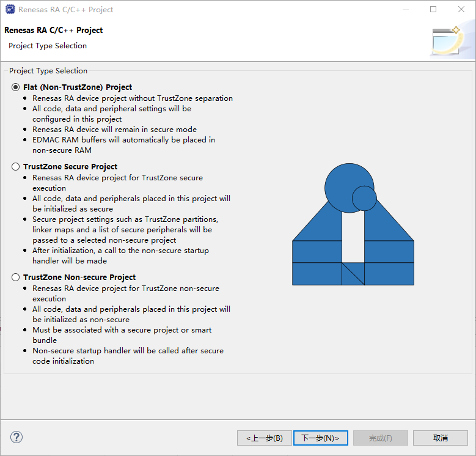Click text 'Secure project settings such as TrustZone partitions,'
The height and width of the screenshot is (456, 476).
click(125, 219)
